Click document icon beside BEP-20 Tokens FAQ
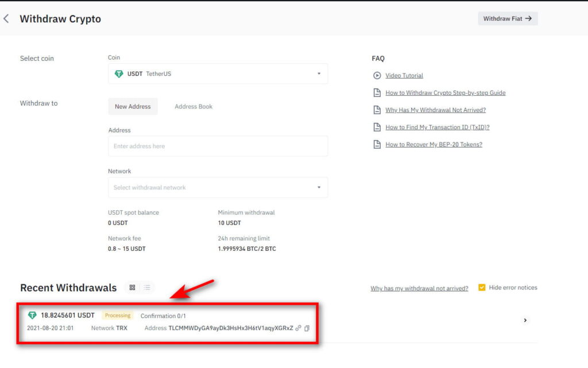Screen dimensions: 588x368 pyautogui.click(x=377, y=144)
